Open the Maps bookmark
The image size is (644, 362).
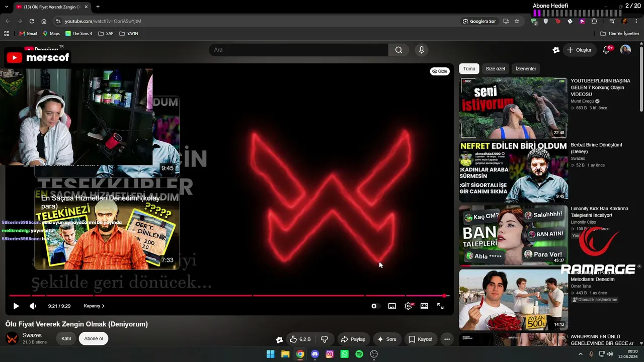51,34
